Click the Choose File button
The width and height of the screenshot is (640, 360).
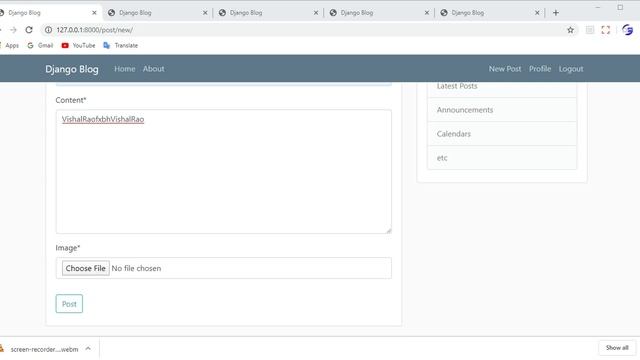point(86,268)
